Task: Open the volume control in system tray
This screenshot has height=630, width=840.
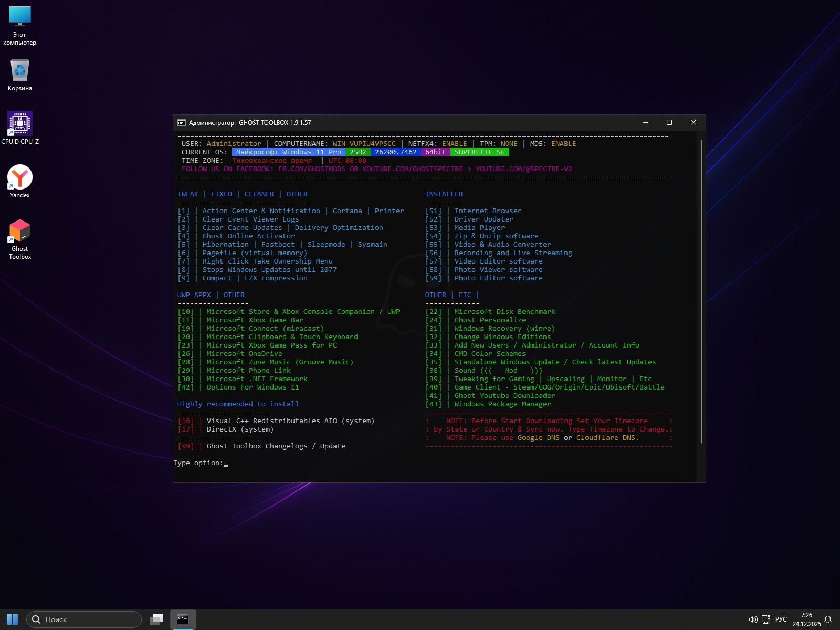Action: (x=753, y=619)
